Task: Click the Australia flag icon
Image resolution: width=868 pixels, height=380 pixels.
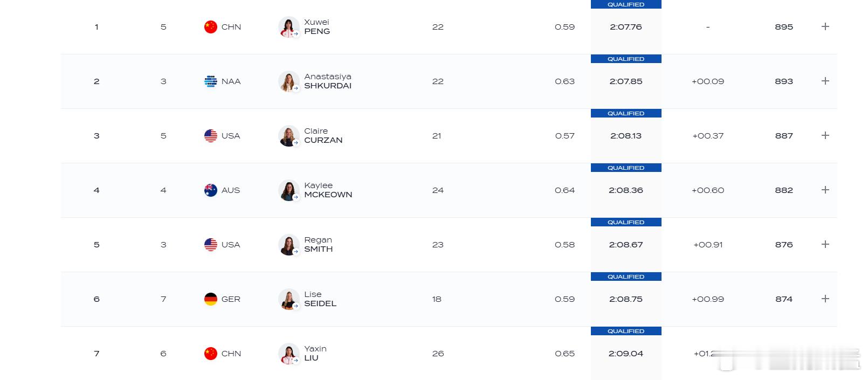Action: 211,190
